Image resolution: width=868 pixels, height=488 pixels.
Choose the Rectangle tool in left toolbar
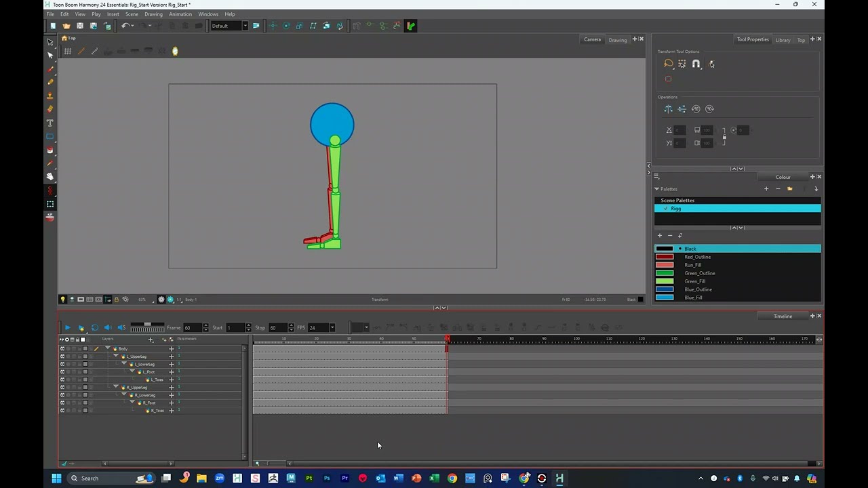pyautogui.click(x=50, y=136)
